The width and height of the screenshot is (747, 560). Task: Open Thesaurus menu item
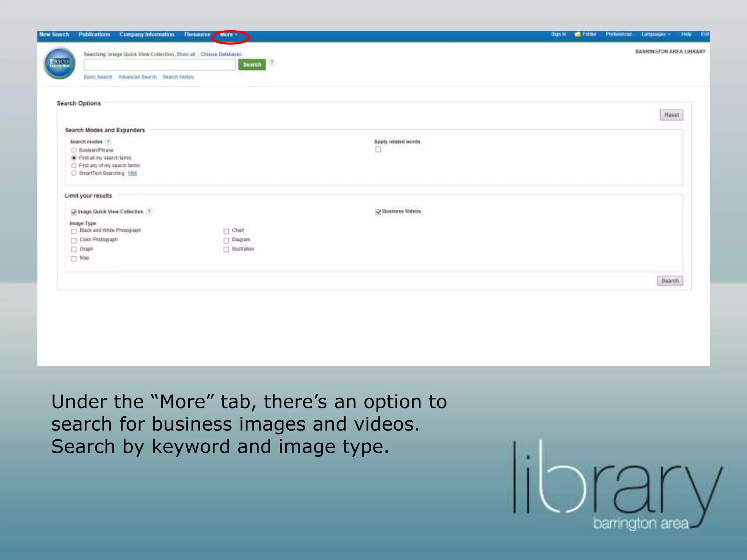pos(197,34)
